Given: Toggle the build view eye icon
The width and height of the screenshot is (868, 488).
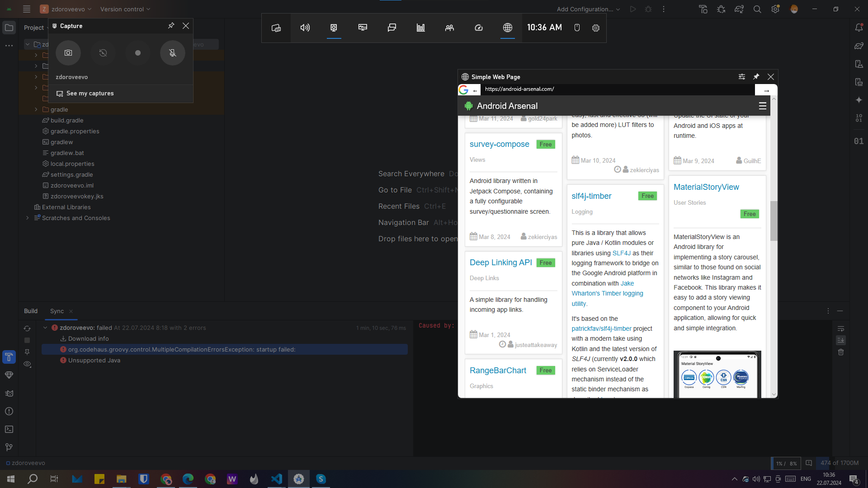Looking at the screenshot, I should click(27, 364).
